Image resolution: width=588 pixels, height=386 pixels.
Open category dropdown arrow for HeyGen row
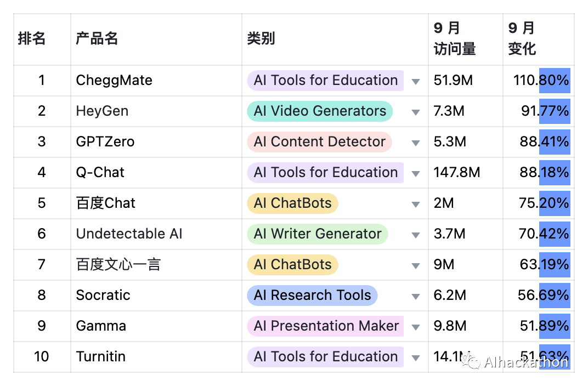(415, 112)
